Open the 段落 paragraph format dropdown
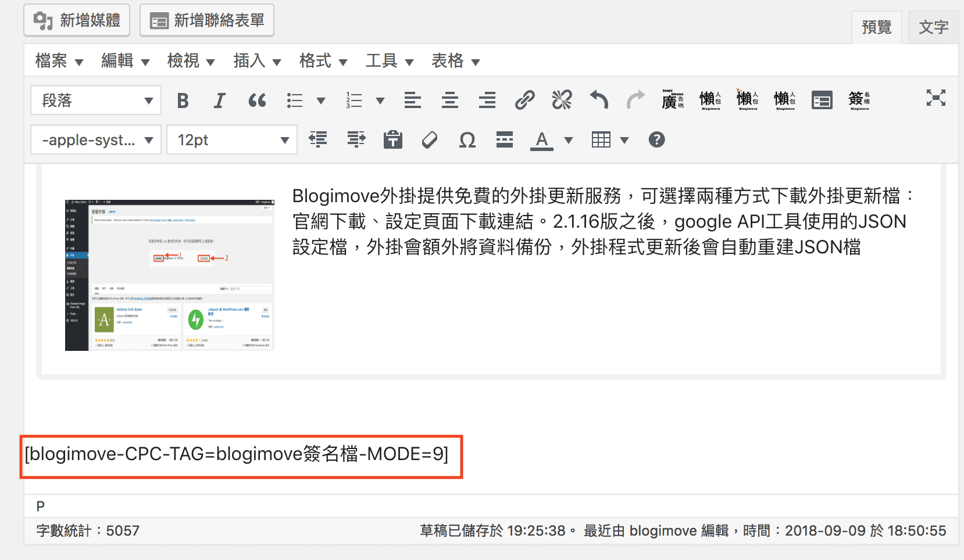This screenshot has height=560, width=964. (x=96, y=100)
